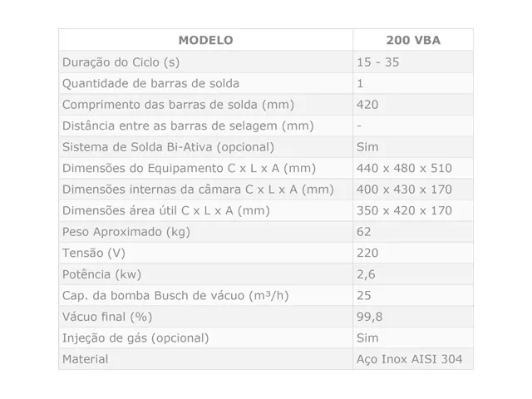Click the Duração do Ciclo (s) row label
The width and height of the screenshot is (532, 399).
pyautogui.click(x=121, y=62)
